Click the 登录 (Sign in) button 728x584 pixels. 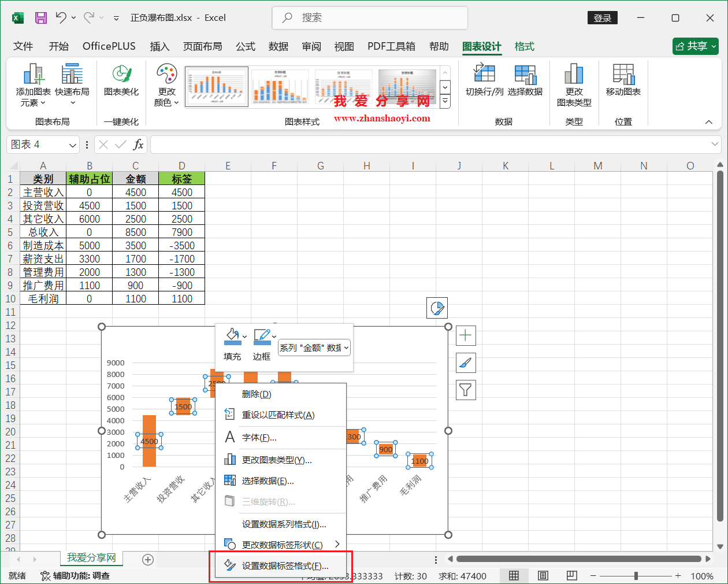pyautogui.click(x=603, y=18)
